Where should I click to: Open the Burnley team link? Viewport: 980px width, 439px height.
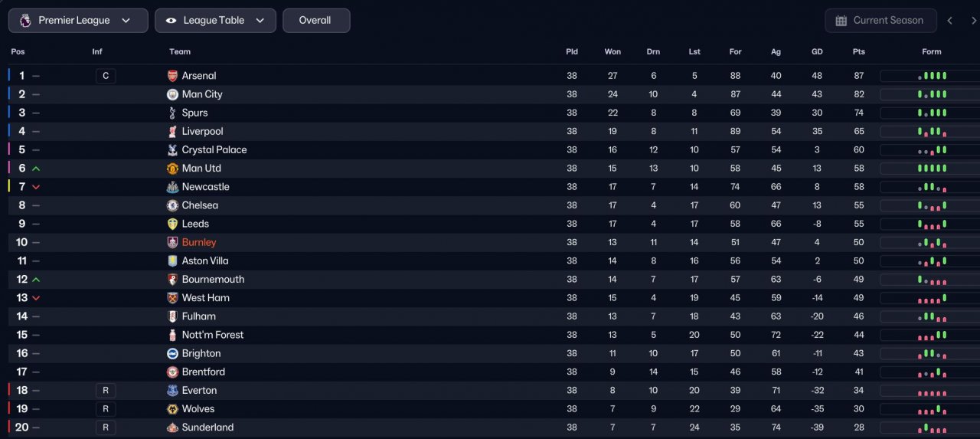tap(199, 242)
